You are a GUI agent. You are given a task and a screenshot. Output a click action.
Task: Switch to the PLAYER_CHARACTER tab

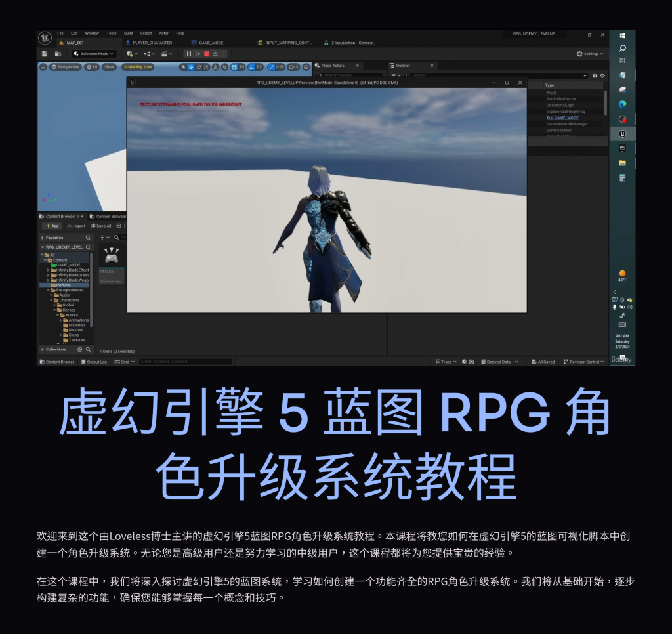pos(149,43)
